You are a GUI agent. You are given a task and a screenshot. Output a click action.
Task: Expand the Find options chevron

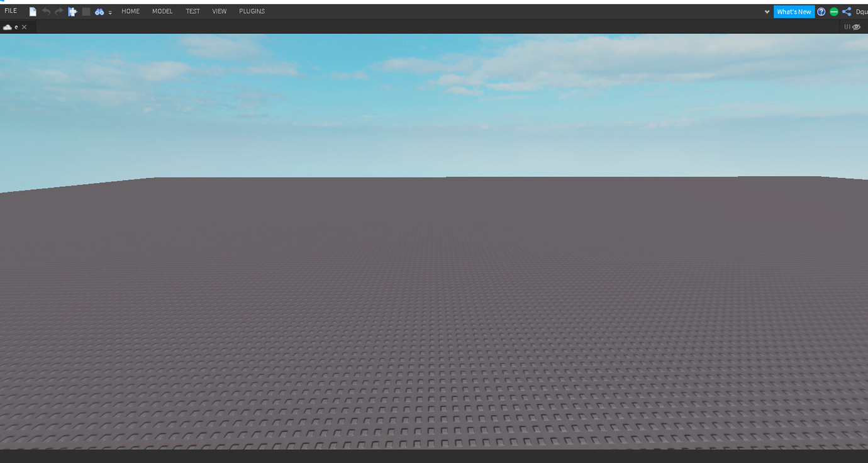[110, 12]
